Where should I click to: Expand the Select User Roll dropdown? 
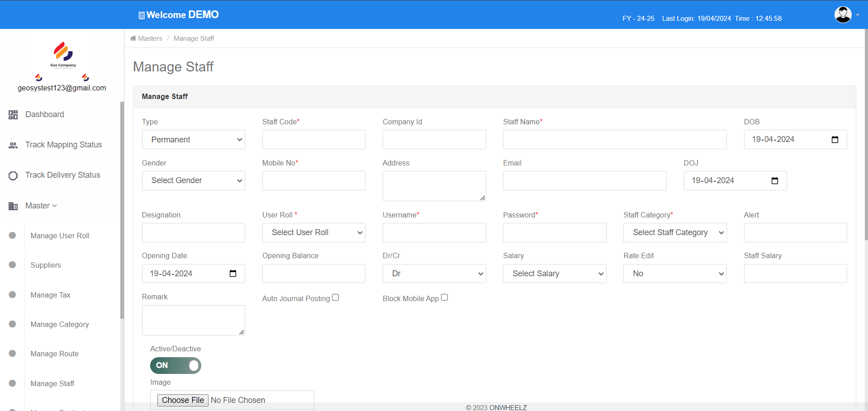point(313,232)
